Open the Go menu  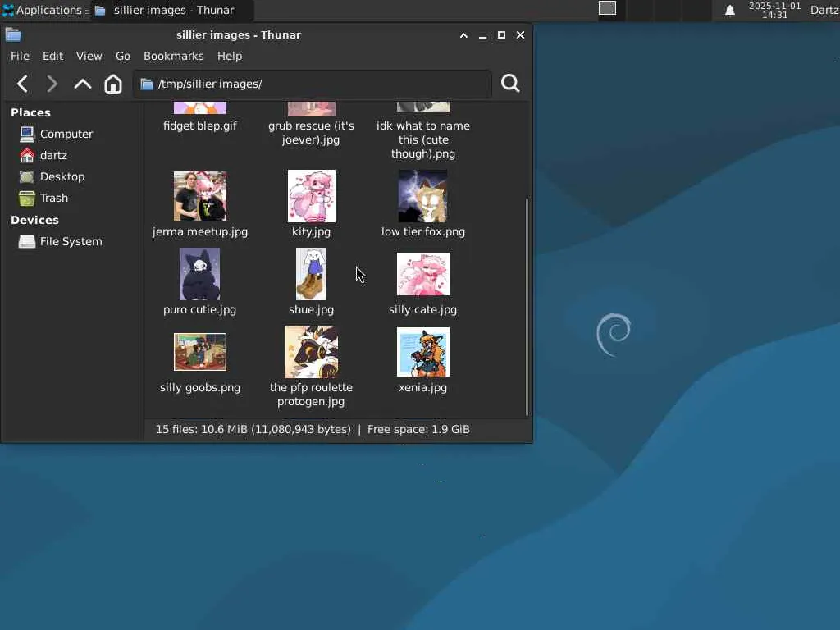tap(123, 56)
